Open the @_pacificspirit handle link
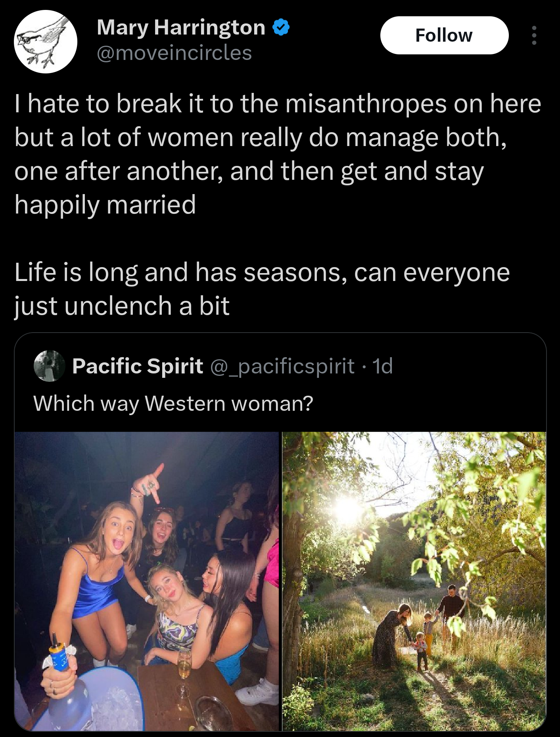The height and width of the screenshot is (737, 560). [x=282, y=366]
